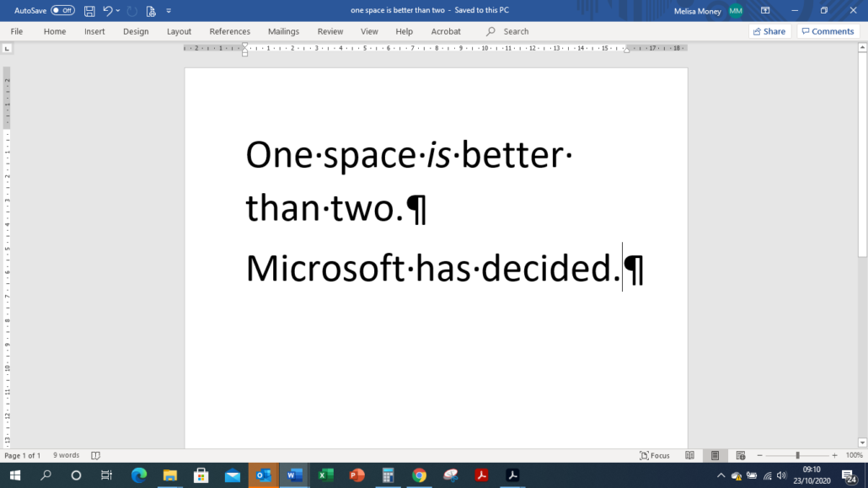Click the word "Microsoft" in document
The width and height of the screenshot is (868, 488).
click(325, 269)
